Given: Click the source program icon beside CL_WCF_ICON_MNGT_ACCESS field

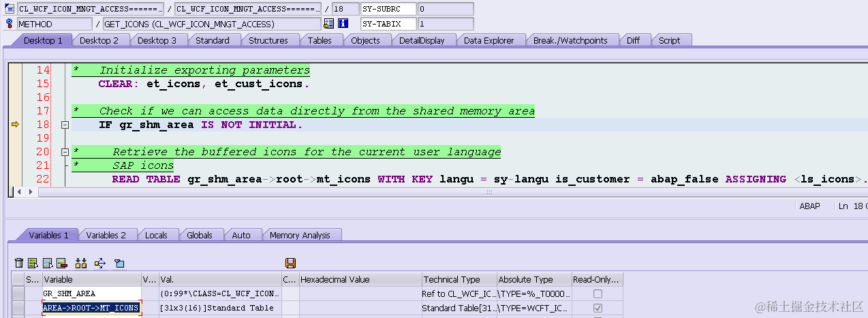Looking at the screenshot, I should [10, 9].
